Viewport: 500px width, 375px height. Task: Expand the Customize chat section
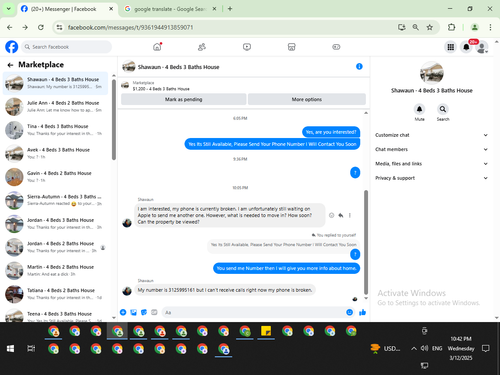coord(431,135)
